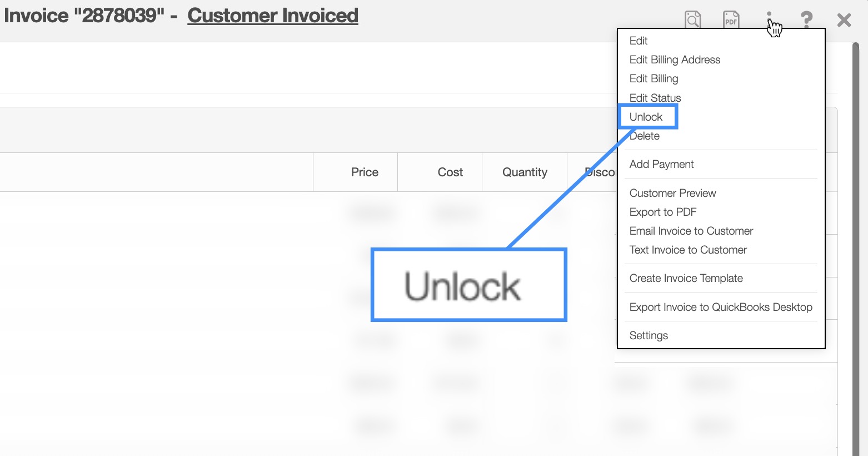Click the Customer Invoiced status link
The image size is (868, 456).
(x=273, y=16)
